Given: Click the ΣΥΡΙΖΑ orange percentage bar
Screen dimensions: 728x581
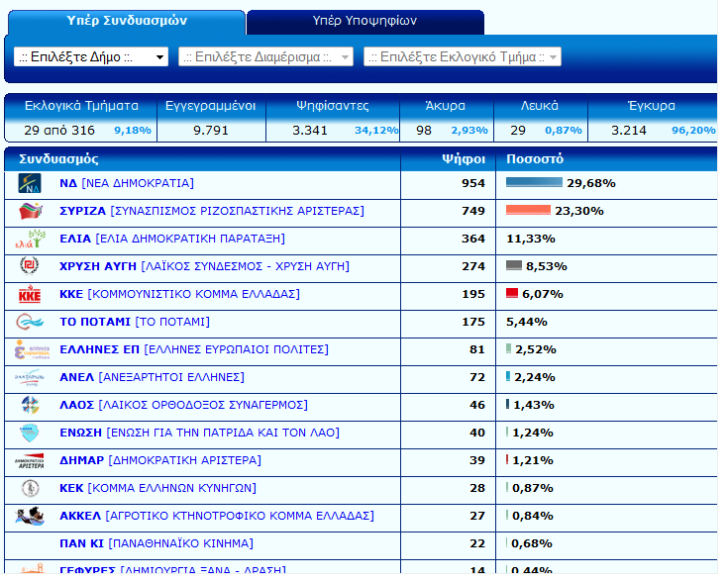Looking at the screenshot, I should click(528, 210).
